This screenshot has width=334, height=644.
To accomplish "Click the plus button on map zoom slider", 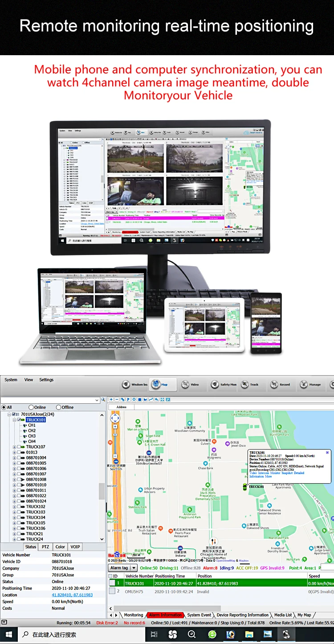I will pos(115,426).
